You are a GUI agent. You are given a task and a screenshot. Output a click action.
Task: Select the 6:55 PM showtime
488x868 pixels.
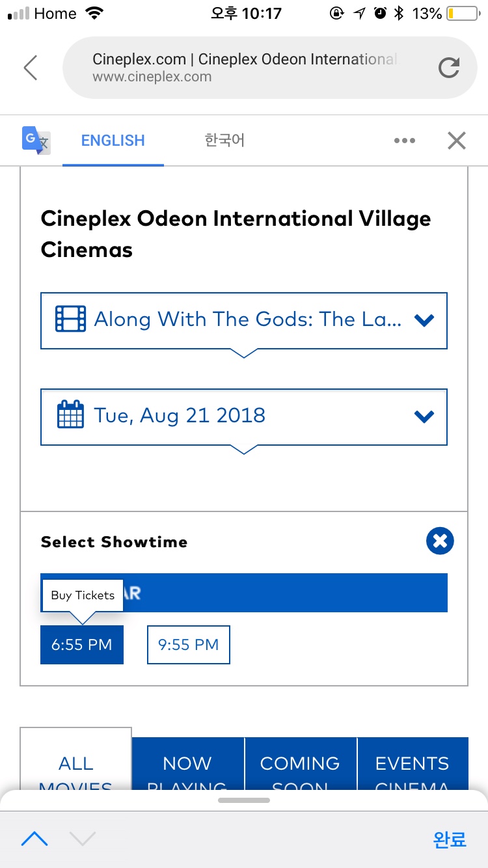(82, 645)
